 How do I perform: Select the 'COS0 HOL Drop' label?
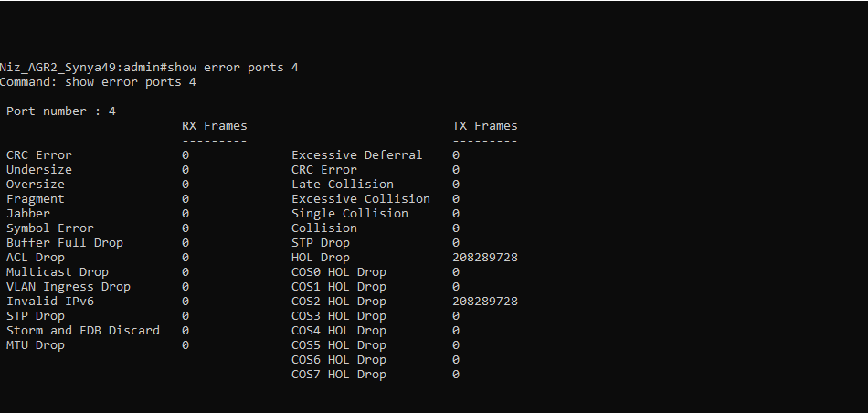339,271
